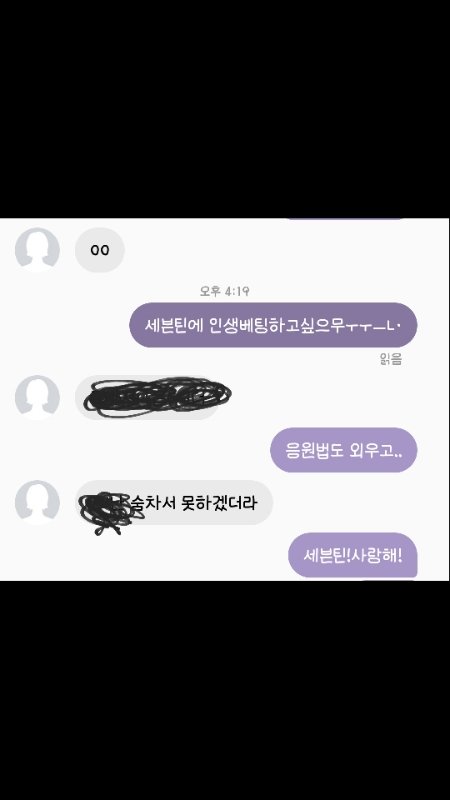450x800 pixels.
Task: Tap the 읽음 read receipt label
Action: 391,359
